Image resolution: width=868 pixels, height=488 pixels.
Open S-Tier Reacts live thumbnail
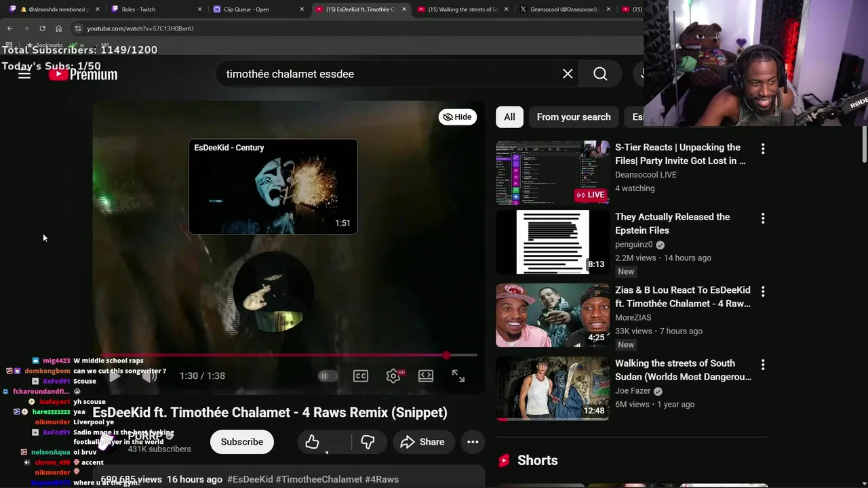coord(553,172)
